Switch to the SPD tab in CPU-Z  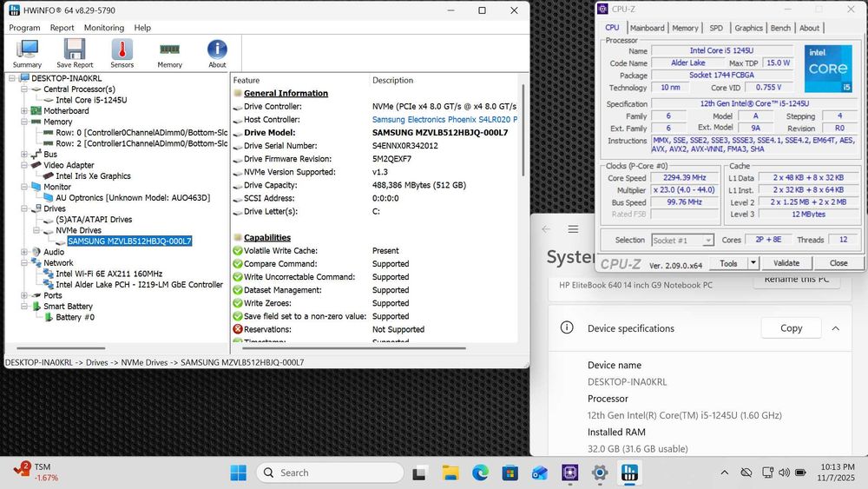pyautogui.click(x=716, y=28)
